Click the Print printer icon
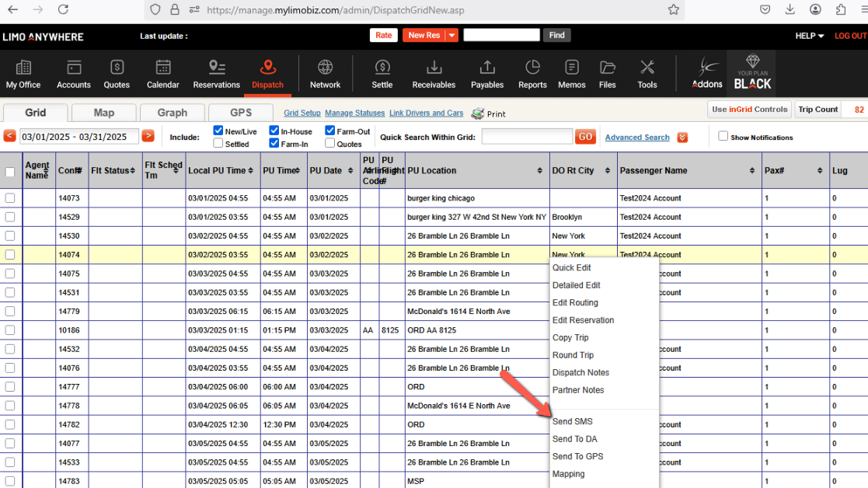 (x=478, y=113)
